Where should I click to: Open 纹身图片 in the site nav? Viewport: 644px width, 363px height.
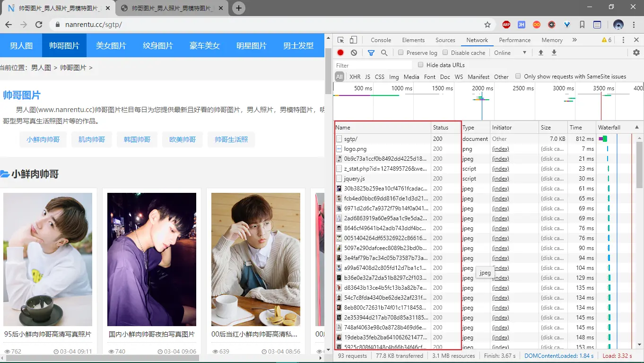(x=158, y=45)
